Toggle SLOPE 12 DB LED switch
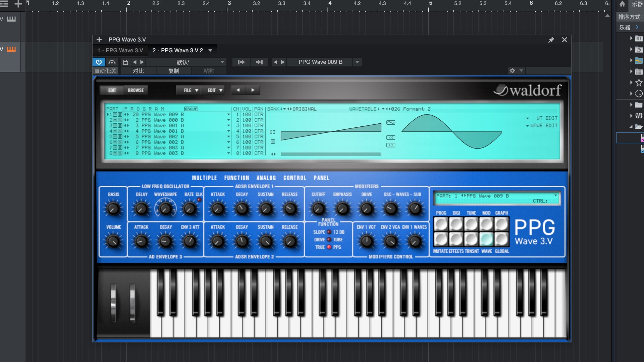Image resolution: width=644 pixels, height=362 pixels. pyautogui.click(x=329, y=232)
